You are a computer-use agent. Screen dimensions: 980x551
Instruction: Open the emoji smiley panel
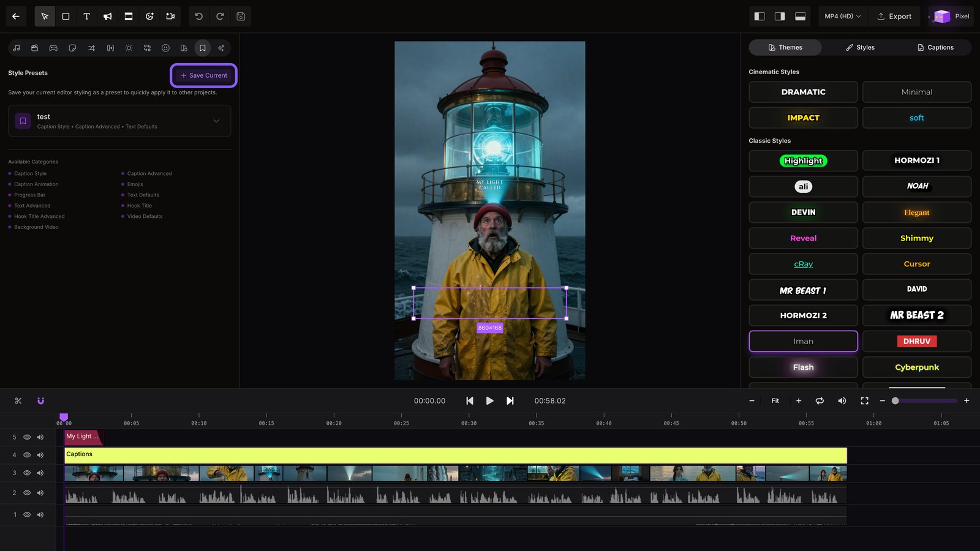click(165, 48)
